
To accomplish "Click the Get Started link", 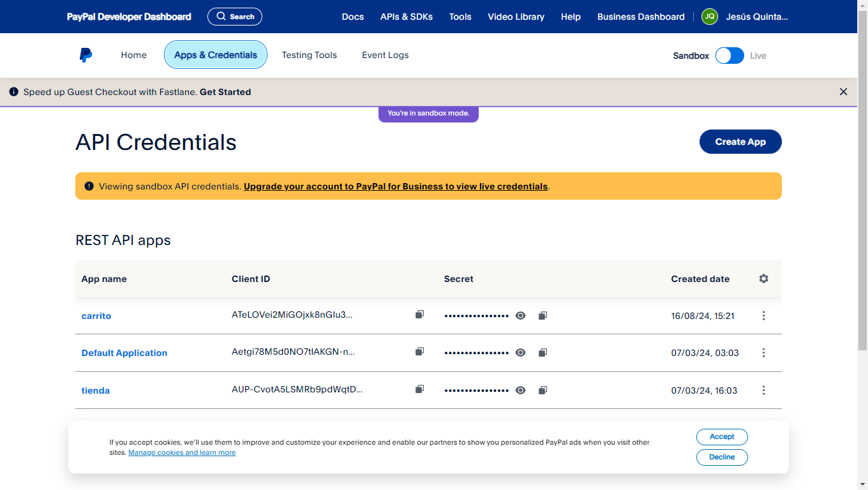I will [225, 92].
